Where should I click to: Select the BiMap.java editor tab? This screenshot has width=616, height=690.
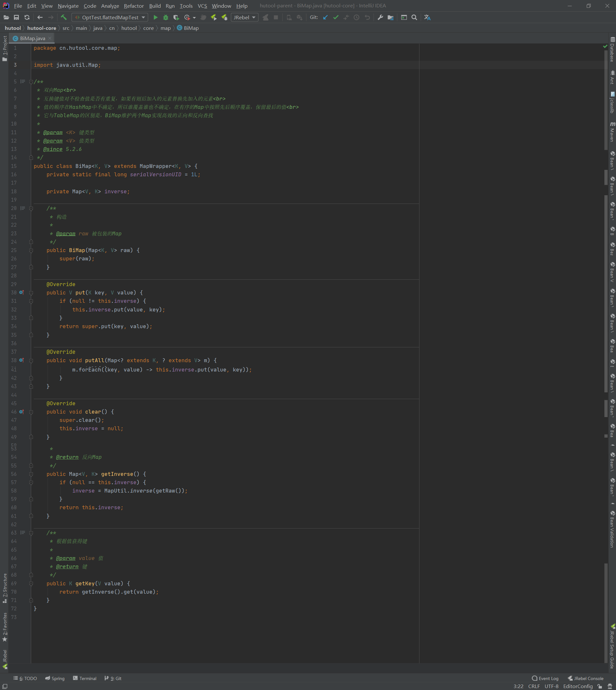32,38
